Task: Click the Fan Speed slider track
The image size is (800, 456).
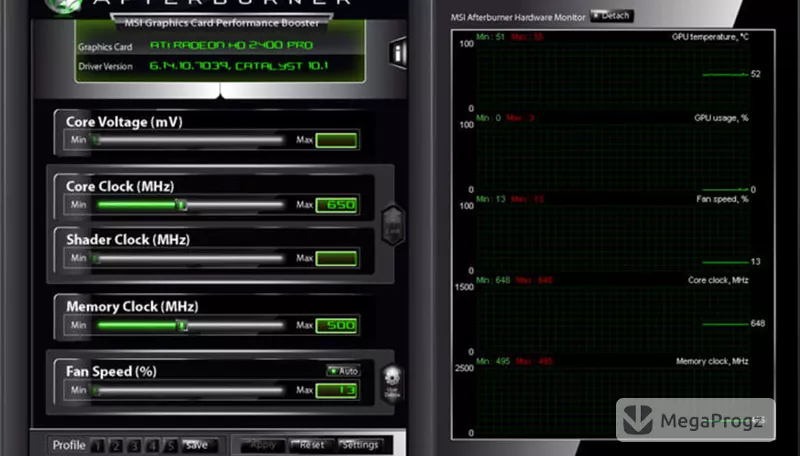Action: 189,391
